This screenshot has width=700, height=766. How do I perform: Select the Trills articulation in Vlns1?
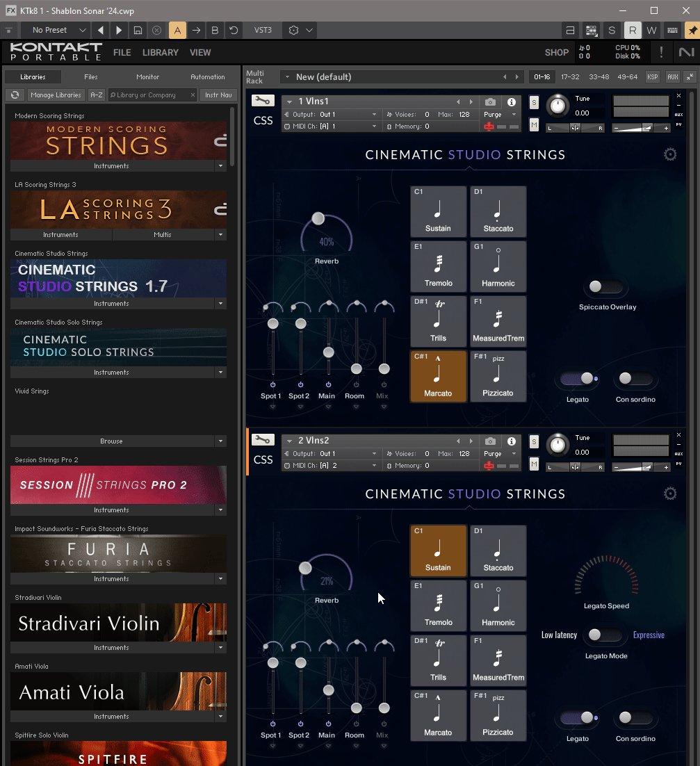pyautogui.click(x=438, y=321)
